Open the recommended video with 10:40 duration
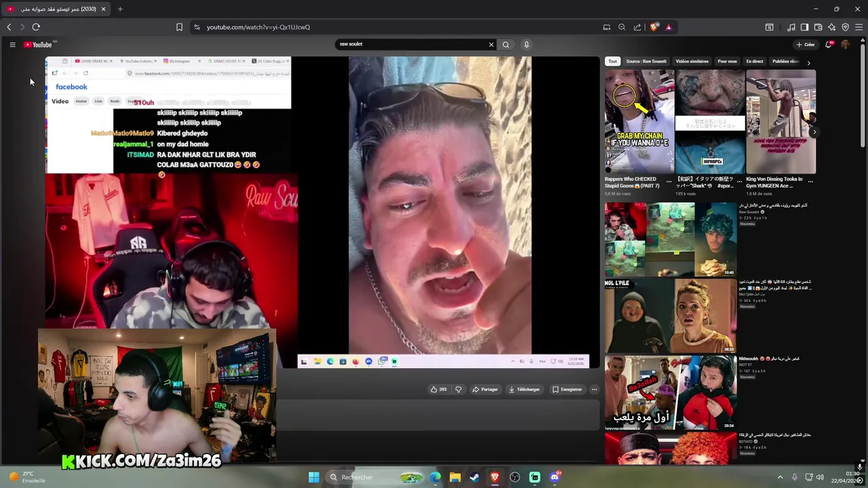This screenshot has height=488, width=868. (x=670, y=239)
